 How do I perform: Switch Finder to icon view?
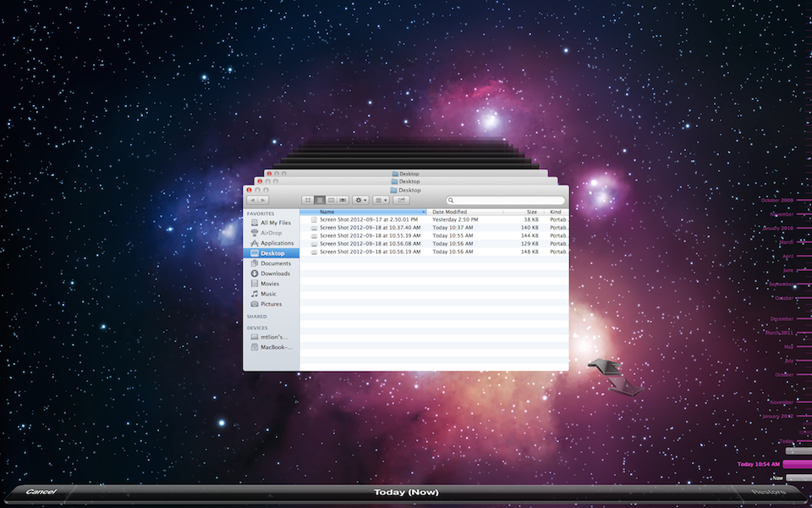[308, 200]
